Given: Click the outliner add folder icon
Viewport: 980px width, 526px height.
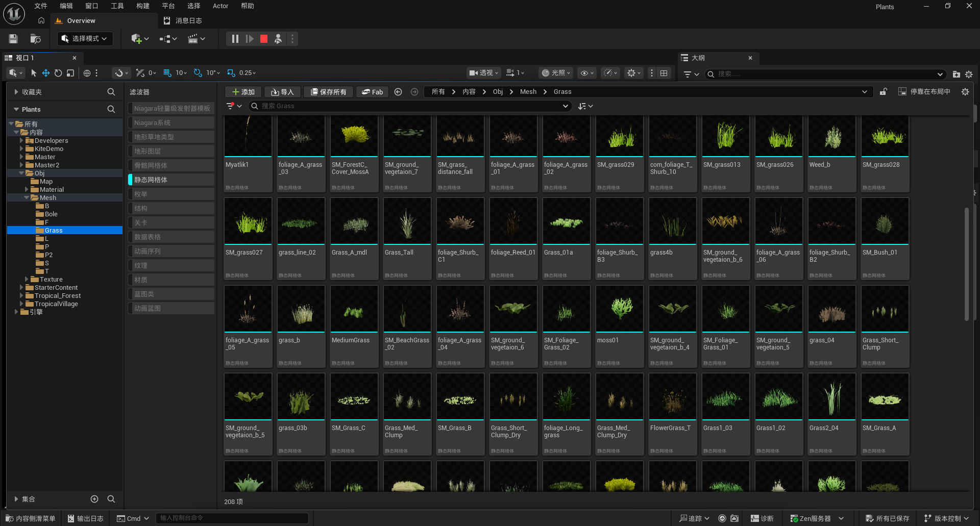Looking at the screenshot, I should (956, 74).
